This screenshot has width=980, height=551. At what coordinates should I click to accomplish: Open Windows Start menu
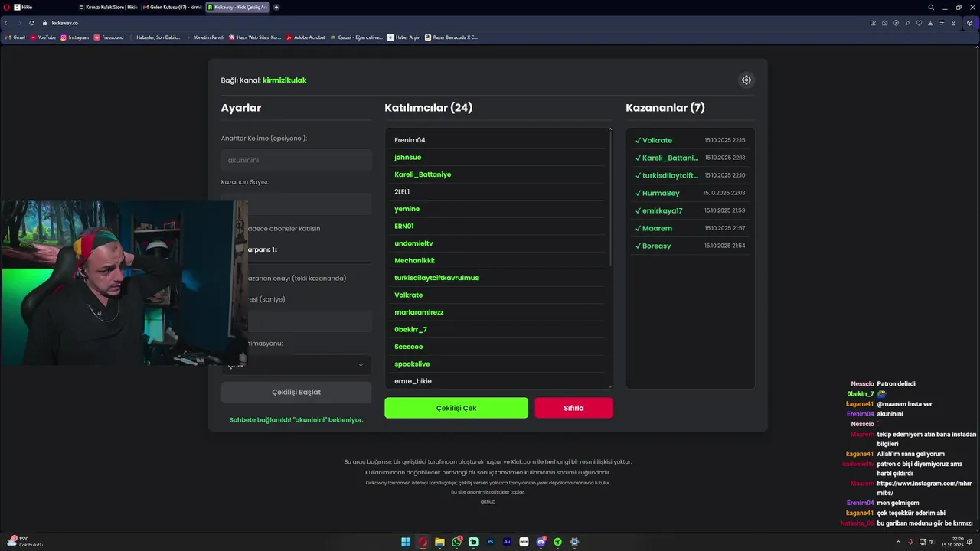406,542
